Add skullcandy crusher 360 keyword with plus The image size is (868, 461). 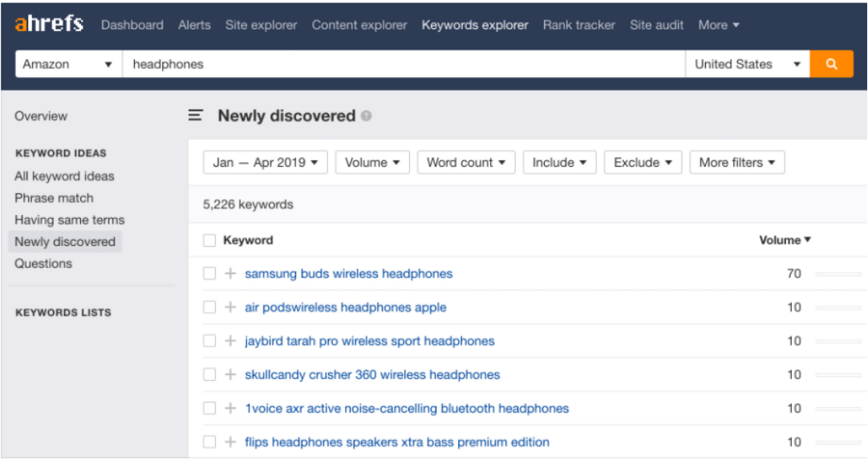(x=230, y=374)
